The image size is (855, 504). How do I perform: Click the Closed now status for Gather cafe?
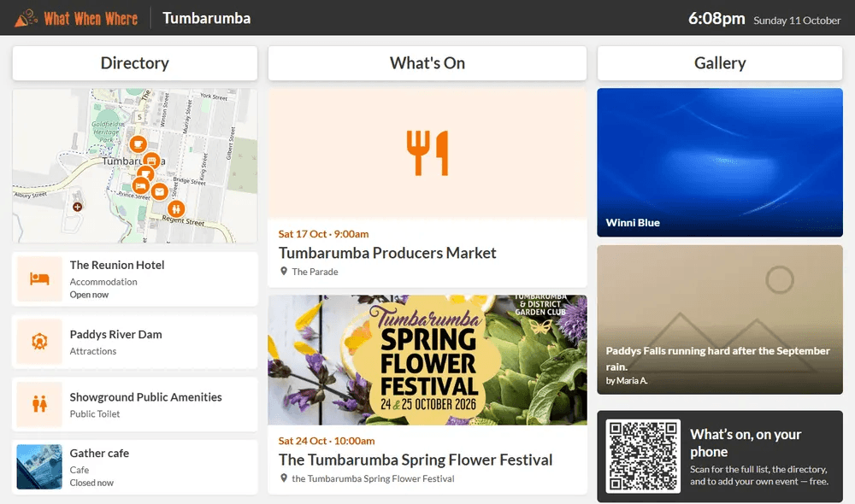[91, 483]
